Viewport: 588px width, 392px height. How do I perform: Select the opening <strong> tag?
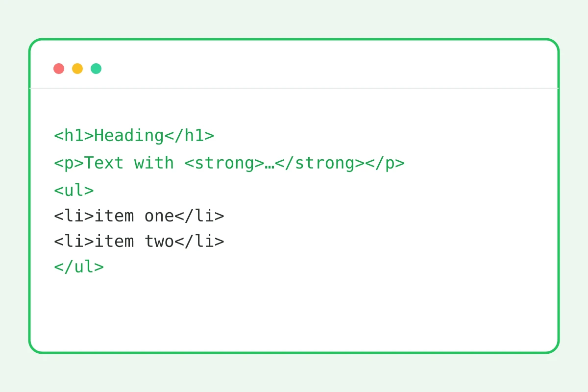pos(224,163)
